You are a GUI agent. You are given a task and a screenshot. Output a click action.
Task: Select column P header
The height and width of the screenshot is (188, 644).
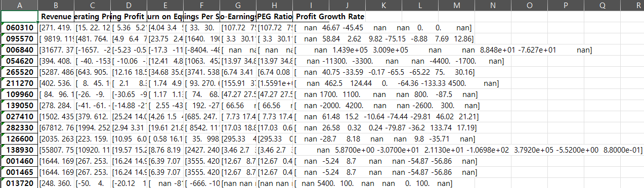point(566,5)
